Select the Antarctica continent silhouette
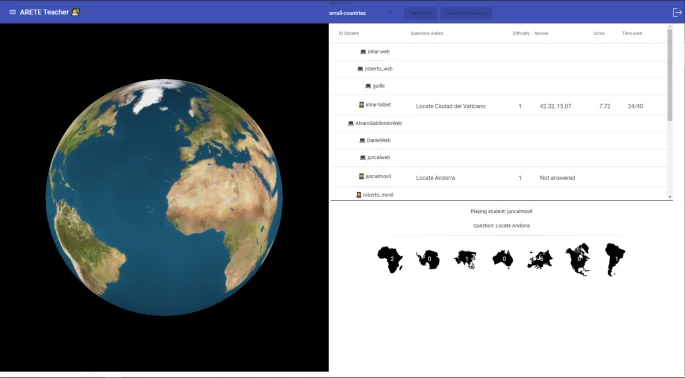Viewport: 685px width, 378px height. [428, 260]
